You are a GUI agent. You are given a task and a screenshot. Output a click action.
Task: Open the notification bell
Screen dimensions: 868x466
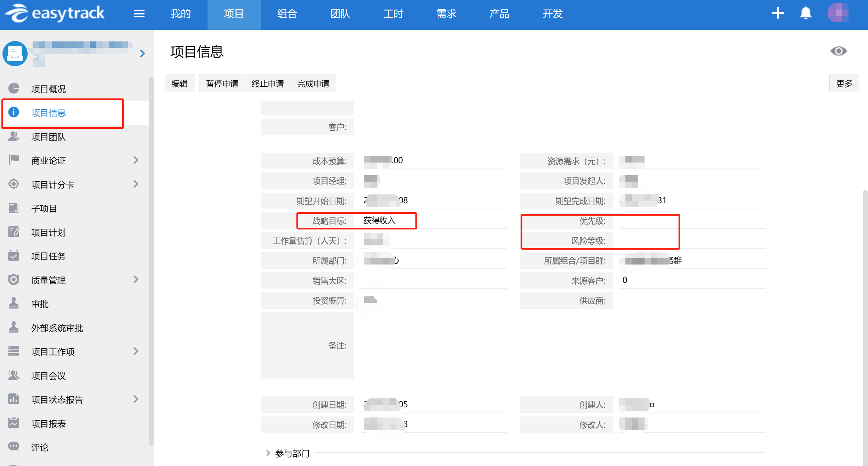806,13
